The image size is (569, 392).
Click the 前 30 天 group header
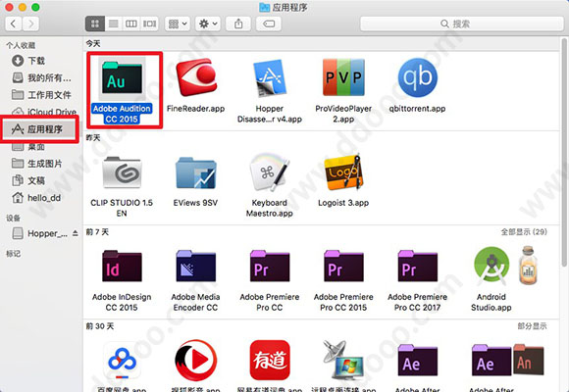point(100,326)
